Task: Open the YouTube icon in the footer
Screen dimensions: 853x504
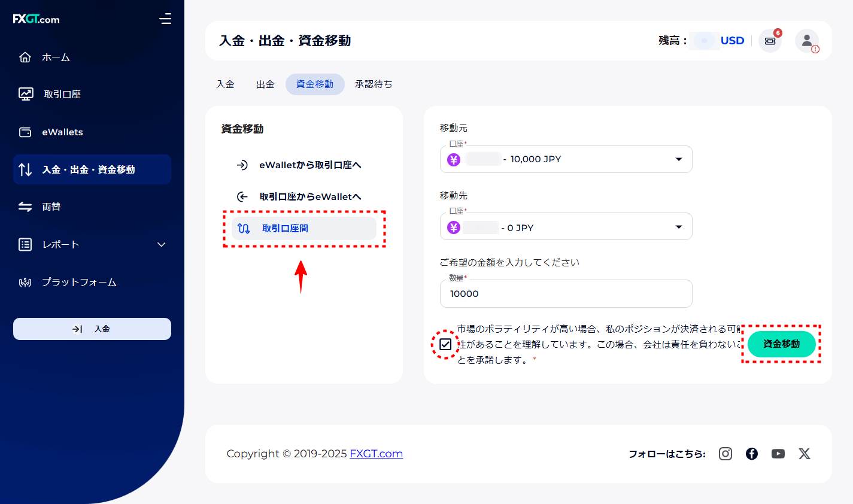Action: pos(778,454)
